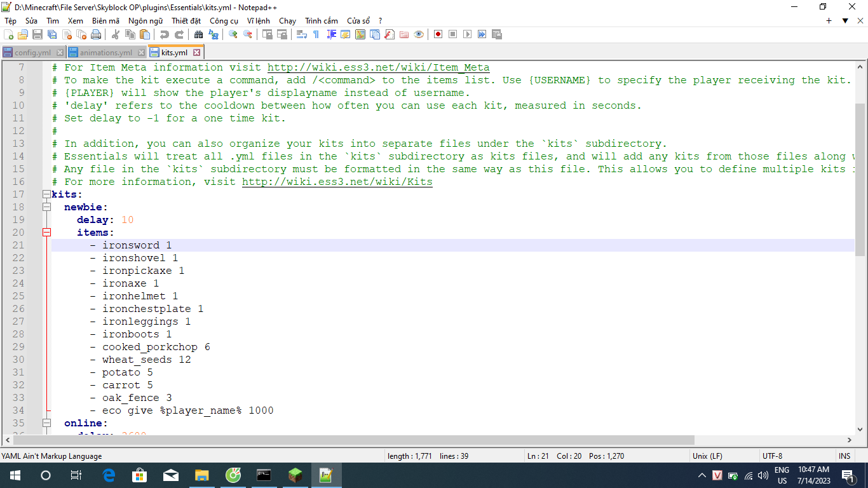Click the stop macro recording icon
This screenshot has height=488, width=868.
click(453, 34)
